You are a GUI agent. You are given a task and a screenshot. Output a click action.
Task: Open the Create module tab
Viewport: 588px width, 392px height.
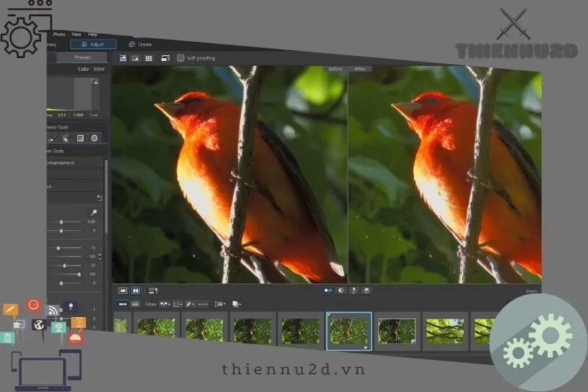pos(140,44)
